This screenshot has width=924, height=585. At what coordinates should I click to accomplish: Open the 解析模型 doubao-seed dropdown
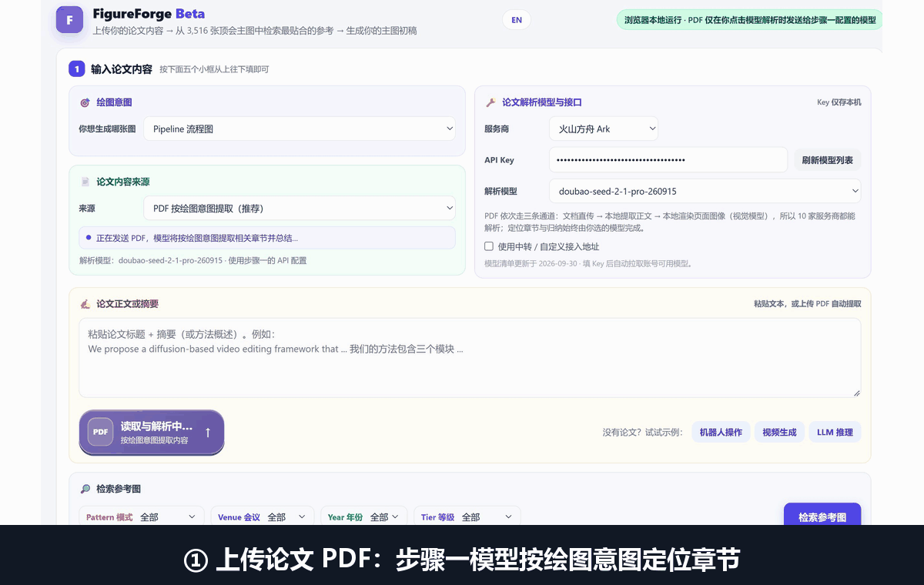point(705,191)
